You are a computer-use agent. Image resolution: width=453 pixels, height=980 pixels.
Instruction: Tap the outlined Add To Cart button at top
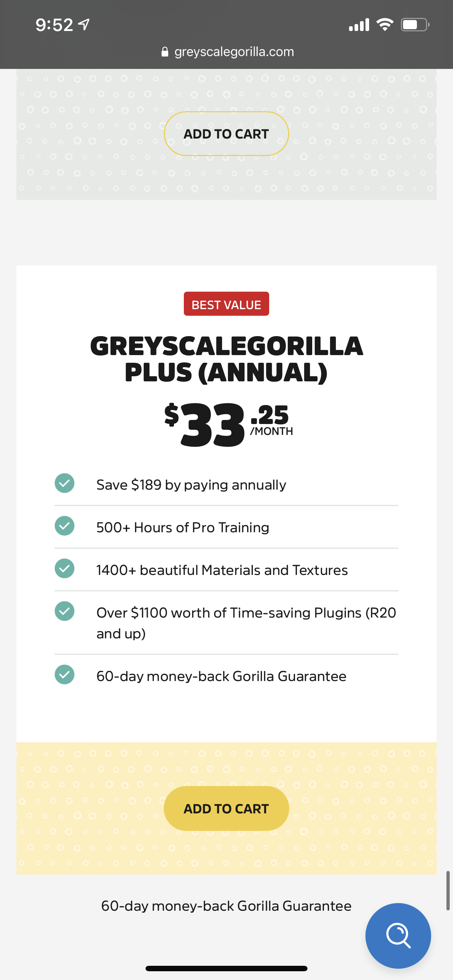pos(226,133)
